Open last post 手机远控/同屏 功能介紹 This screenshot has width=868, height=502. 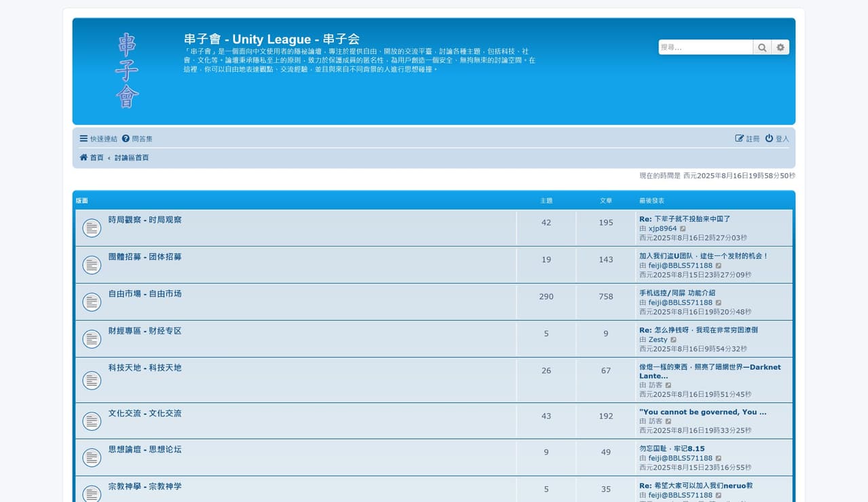(x=677, y=293)
